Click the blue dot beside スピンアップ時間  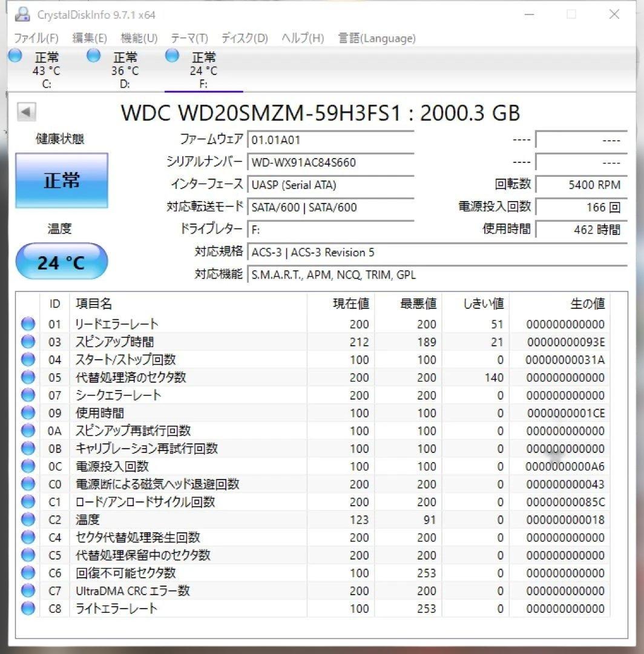[x=28, y=342]
